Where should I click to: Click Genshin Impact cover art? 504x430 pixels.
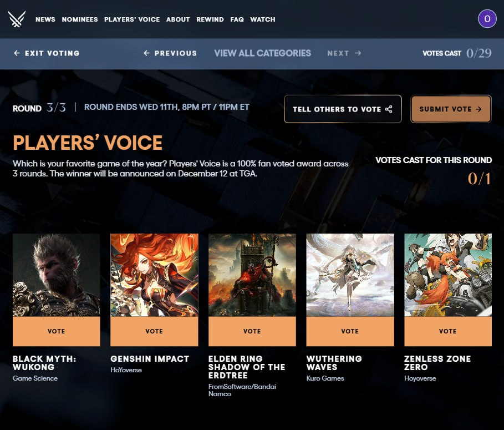[154, 275]
